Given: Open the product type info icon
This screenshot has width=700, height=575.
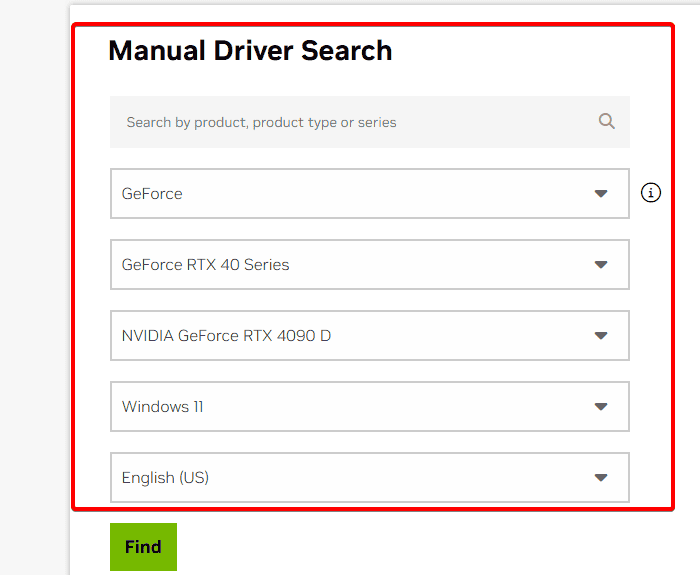Looking at the screenshot, I should pyautogui.click(x=650, y=193).
